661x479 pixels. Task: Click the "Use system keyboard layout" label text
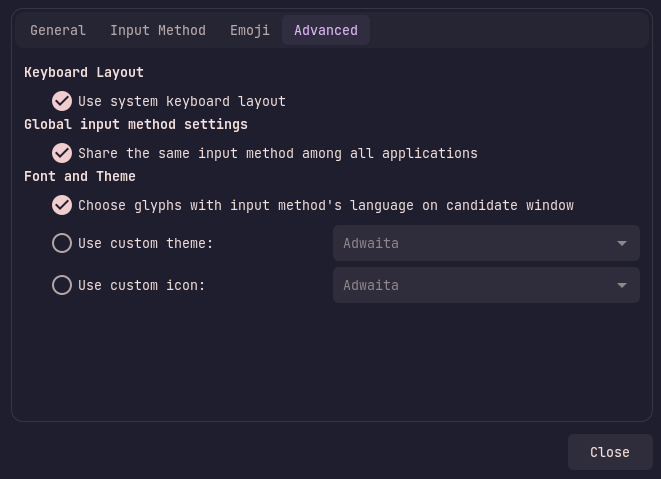click(x=182, y=102)
